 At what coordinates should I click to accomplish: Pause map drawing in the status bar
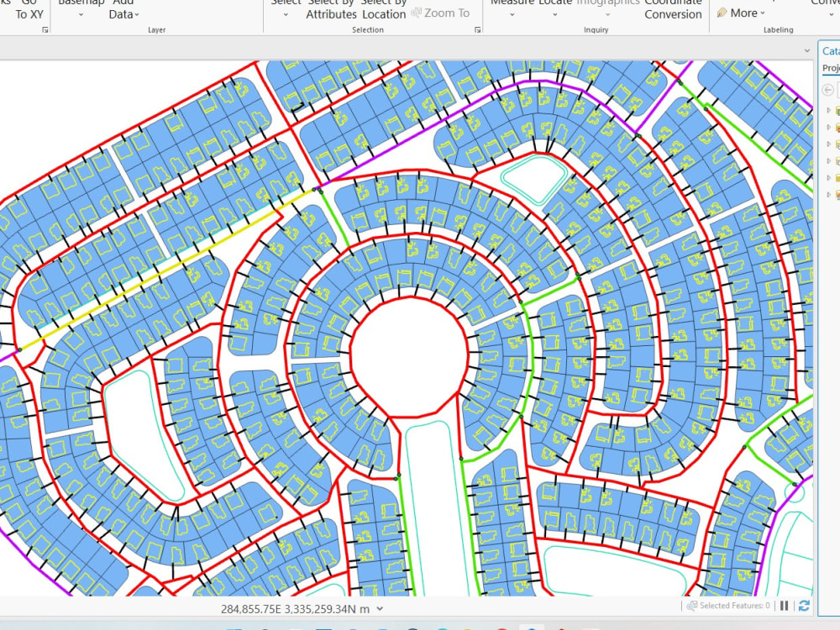[784, 604]
